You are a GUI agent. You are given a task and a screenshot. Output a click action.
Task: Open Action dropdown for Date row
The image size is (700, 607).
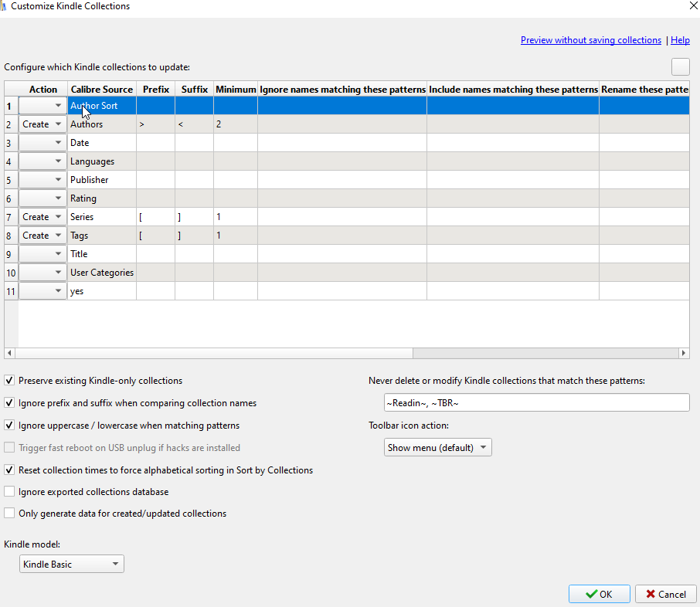pos(42,143)
